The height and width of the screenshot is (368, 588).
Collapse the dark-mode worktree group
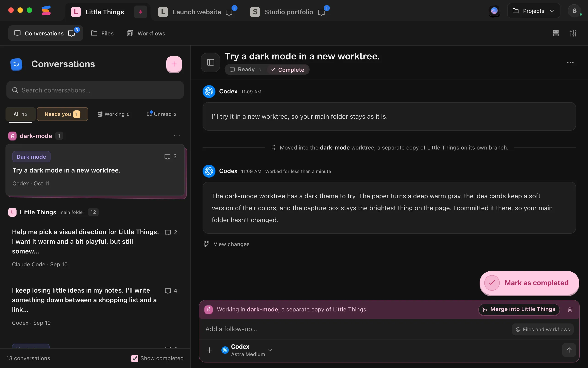tap(36, 136)
